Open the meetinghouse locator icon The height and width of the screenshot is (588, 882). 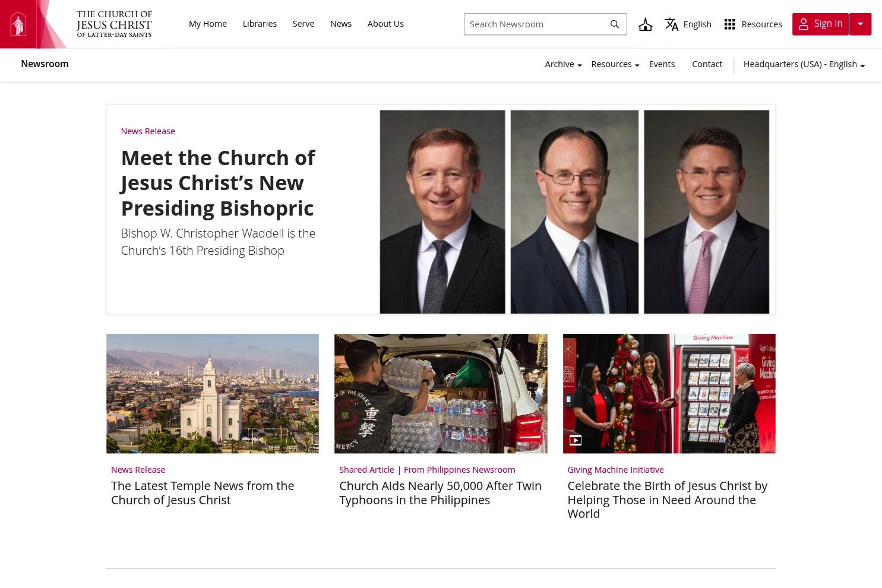click(645, 24)
